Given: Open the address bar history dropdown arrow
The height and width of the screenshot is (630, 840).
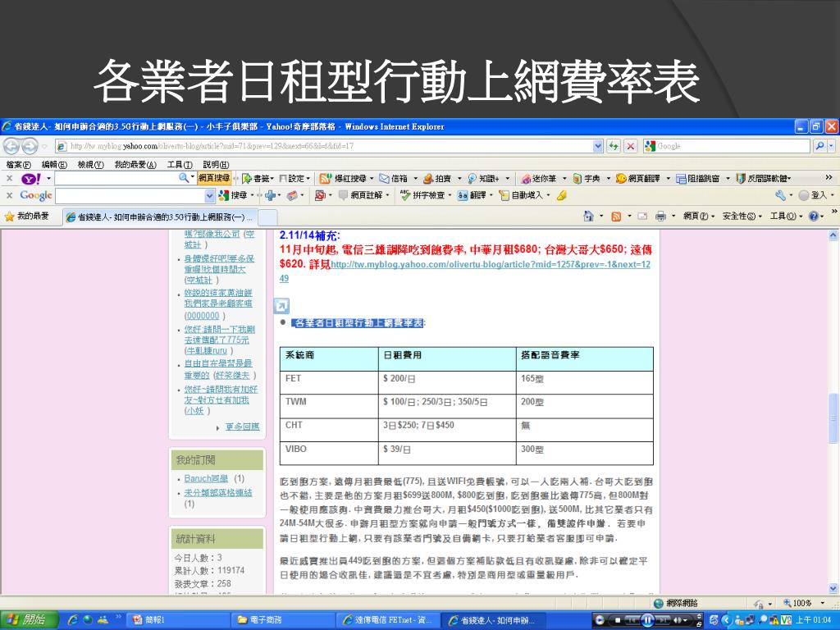Looking at the screenshot, I should click(598, 146).
